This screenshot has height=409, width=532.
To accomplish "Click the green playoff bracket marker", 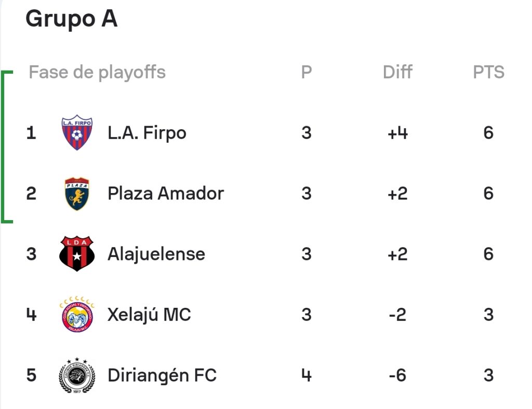I will point(7,147).
